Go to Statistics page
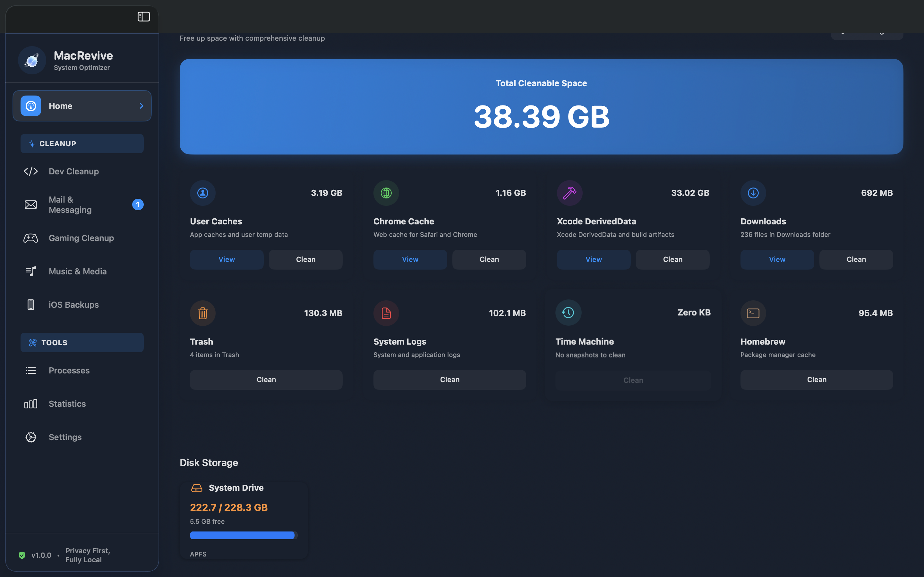Viewport: 924px width, 577px height. (67, 404)
